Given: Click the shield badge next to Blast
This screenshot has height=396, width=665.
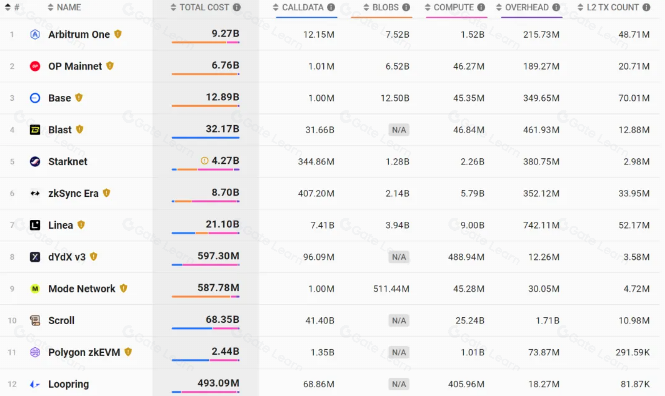Looking at the screenshot, I should click(x=79, y=129).
